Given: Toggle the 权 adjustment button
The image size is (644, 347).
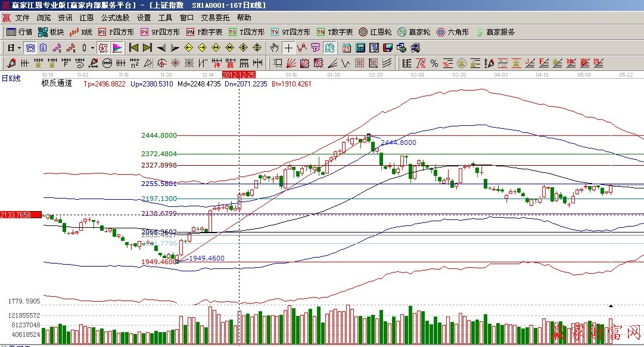Looking at the screenshot, I should [x=103, y=48].
